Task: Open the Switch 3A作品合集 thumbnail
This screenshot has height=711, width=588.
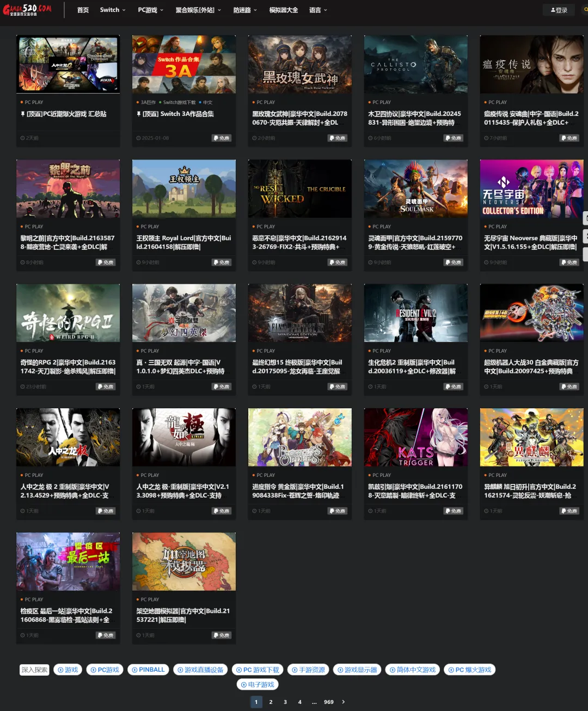Action: pyautogui.click(x=184, y=64)
